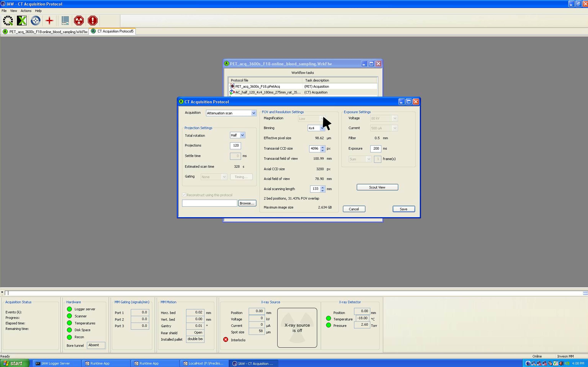Click the segmented ring PET detector icon
This screenshot has width=588, height=367.
tap(8, 21)
